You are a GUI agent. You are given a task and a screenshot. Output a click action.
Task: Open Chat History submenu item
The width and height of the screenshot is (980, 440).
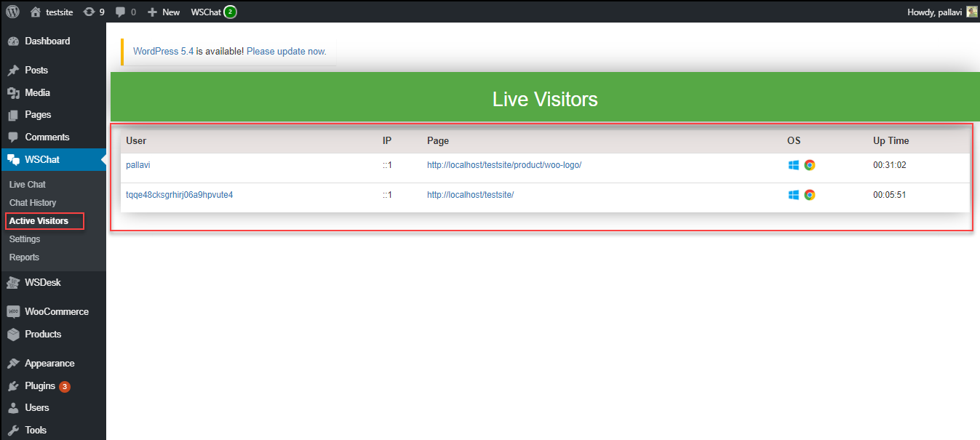[x=33, y=203]
